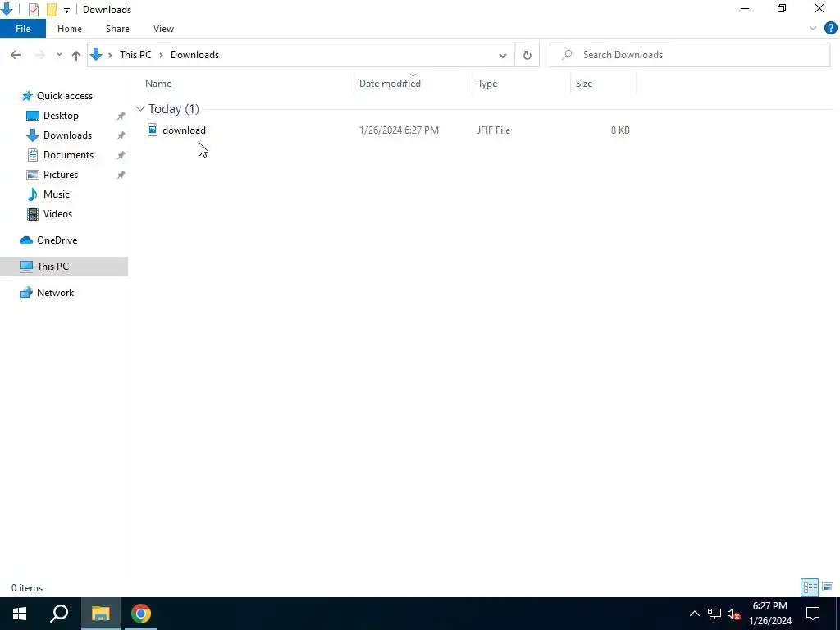Click the Downloads breadcrumb in address bar
Viewport: 840px width, 630px height.
[194, 55]
